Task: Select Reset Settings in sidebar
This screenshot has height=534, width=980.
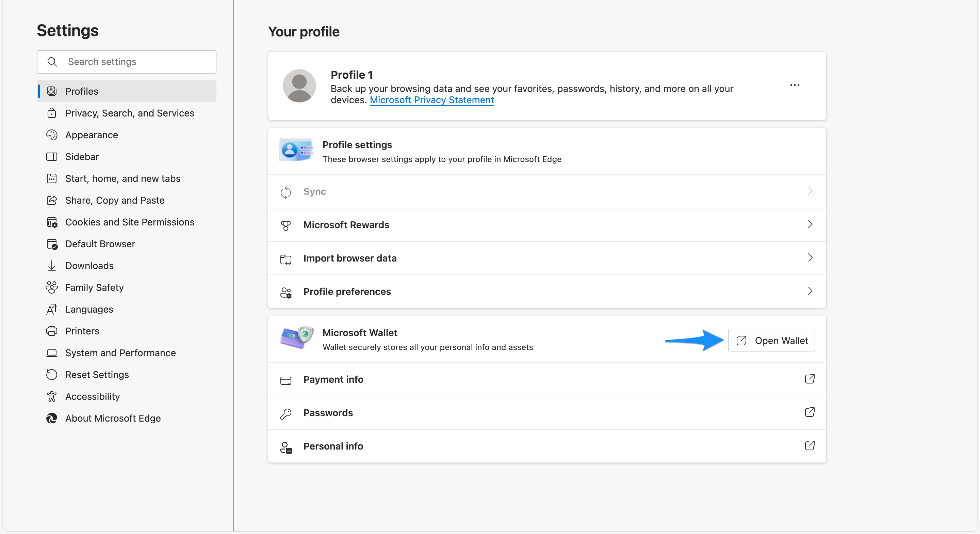Action: (127, 375)
